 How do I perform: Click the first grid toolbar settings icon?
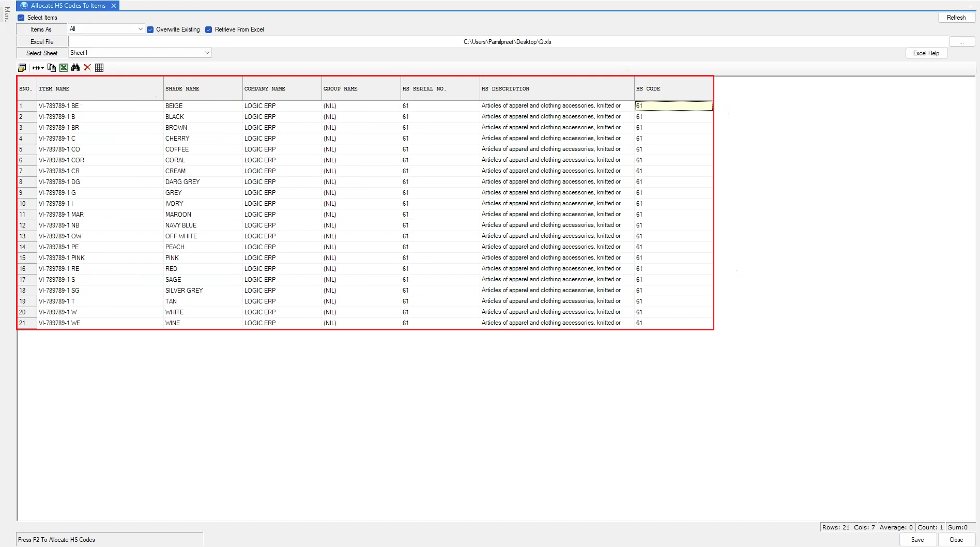(22, 68)
